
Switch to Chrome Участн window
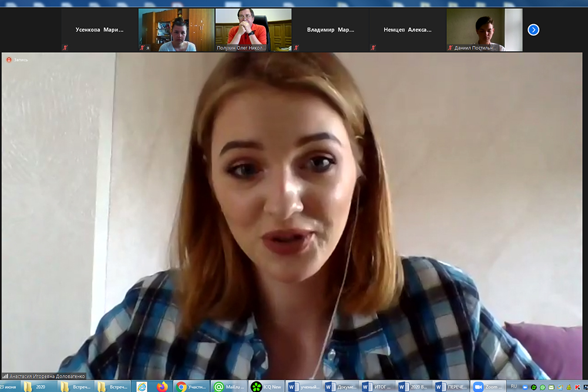pos(191,387)
